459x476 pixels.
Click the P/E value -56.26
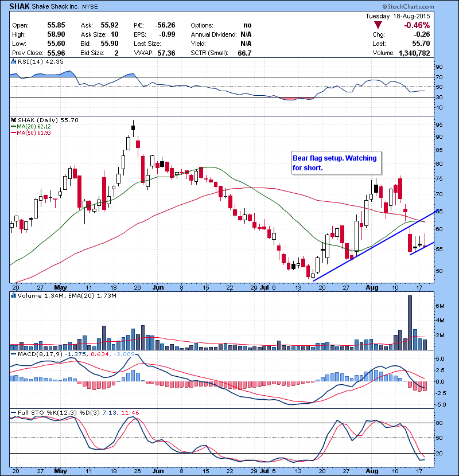(x=165, y=25)
